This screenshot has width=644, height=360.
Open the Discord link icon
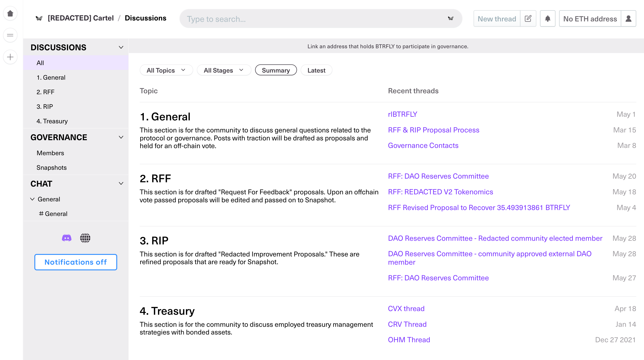coord(66,238)
